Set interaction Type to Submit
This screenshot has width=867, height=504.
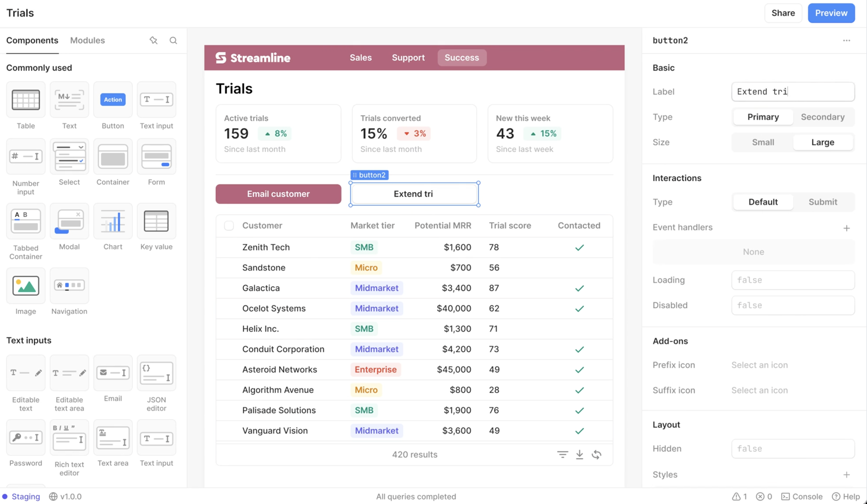[822, 202]
